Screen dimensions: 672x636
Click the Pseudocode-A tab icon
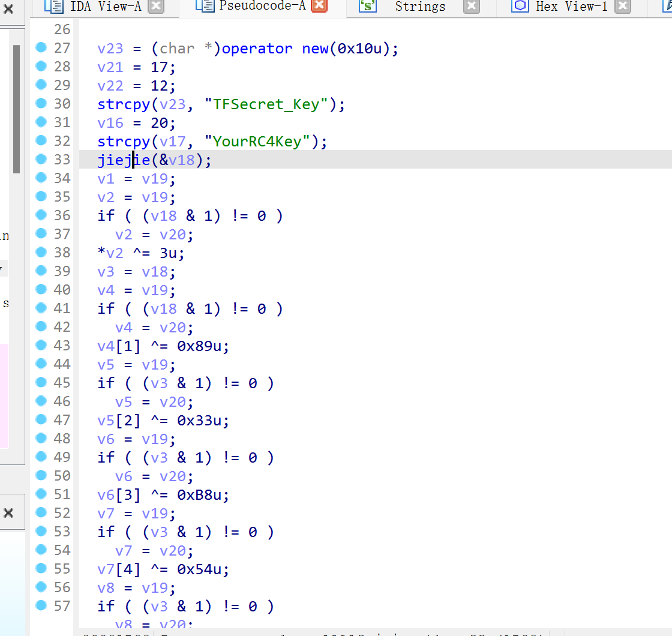click(205, 7)
